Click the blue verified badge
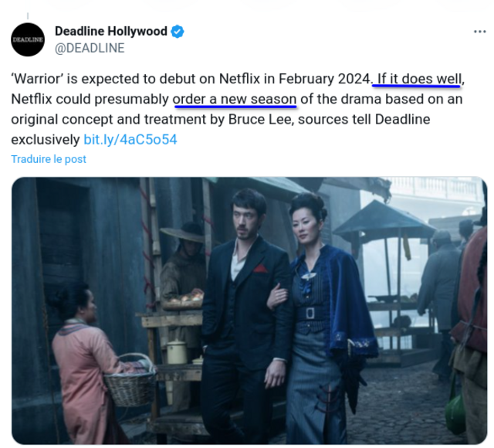The width and height of the screenshot is (494, 448). coord(178,32)
